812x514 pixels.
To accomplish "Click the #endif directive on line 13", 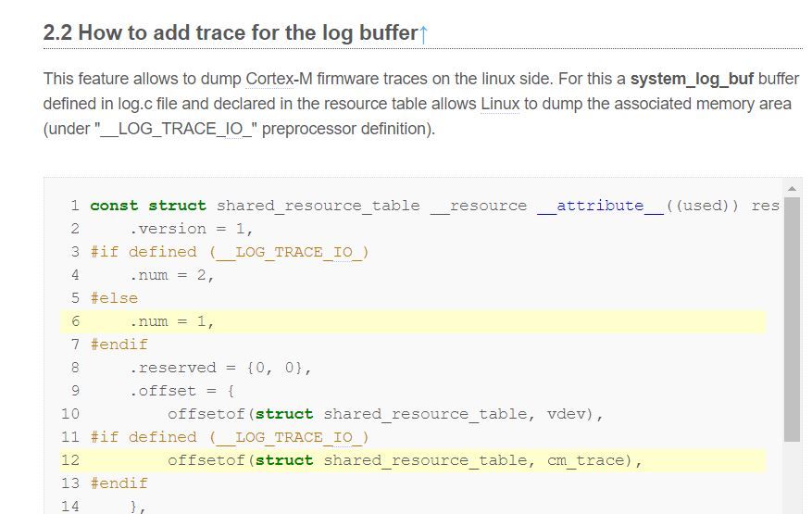I will click(119, 483).
